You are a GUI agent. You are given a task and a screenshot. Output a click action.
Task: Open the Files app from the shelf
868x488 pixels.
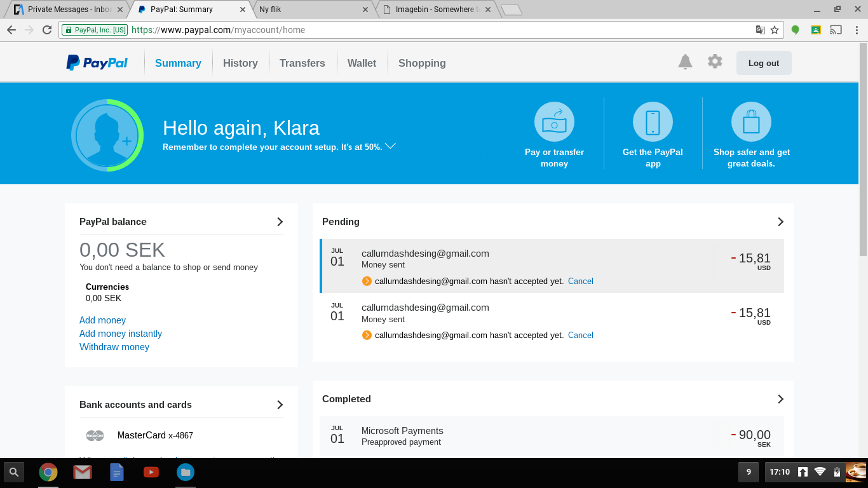point(186,472)
